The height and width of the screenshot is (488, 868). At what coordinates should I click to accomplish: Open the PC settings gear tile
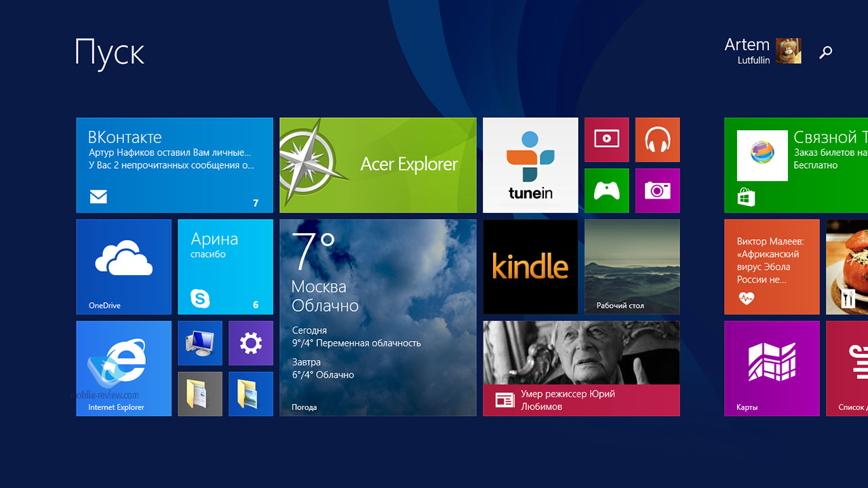[x=250, y=343]
